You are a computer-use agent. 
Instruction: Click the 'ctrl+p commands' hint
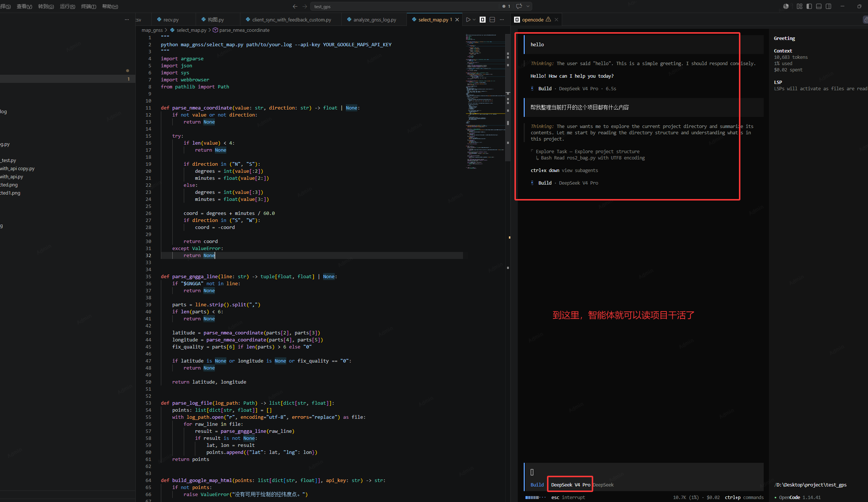(x=744, y=497)
